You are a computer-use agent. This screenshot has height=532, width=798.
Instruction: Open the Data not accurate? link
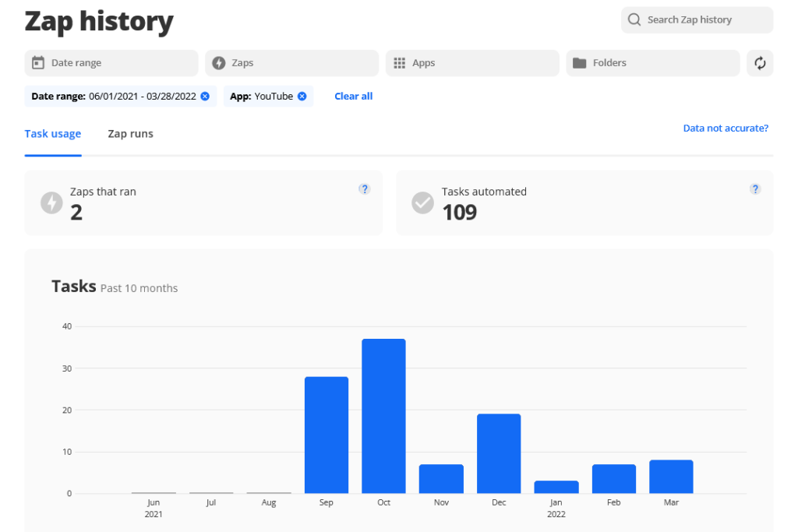tap(726, 129)
